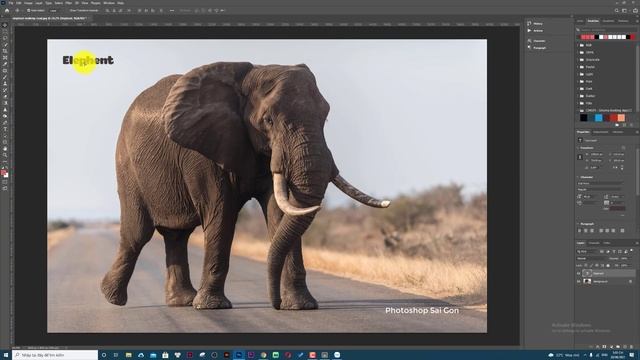Switch to the Adjustments tab

[x=600, y=132]
